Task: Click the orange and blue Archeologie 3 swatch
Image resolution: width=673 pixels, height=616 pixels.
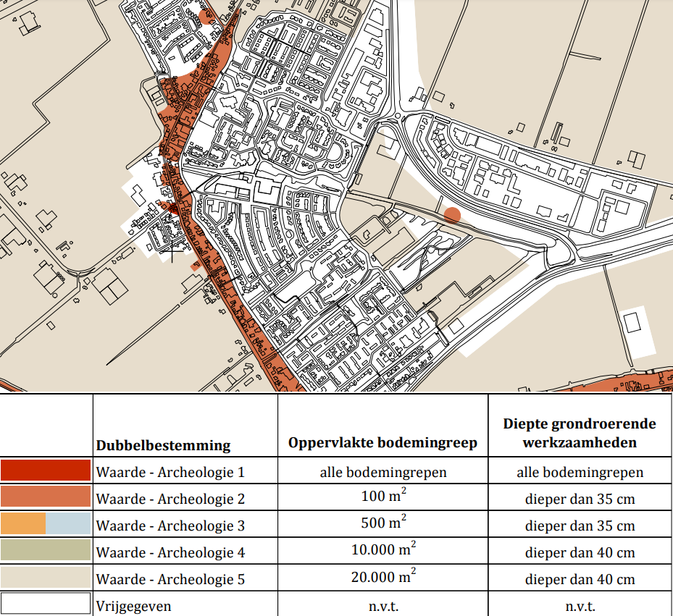Action: (x=46, y=523)
